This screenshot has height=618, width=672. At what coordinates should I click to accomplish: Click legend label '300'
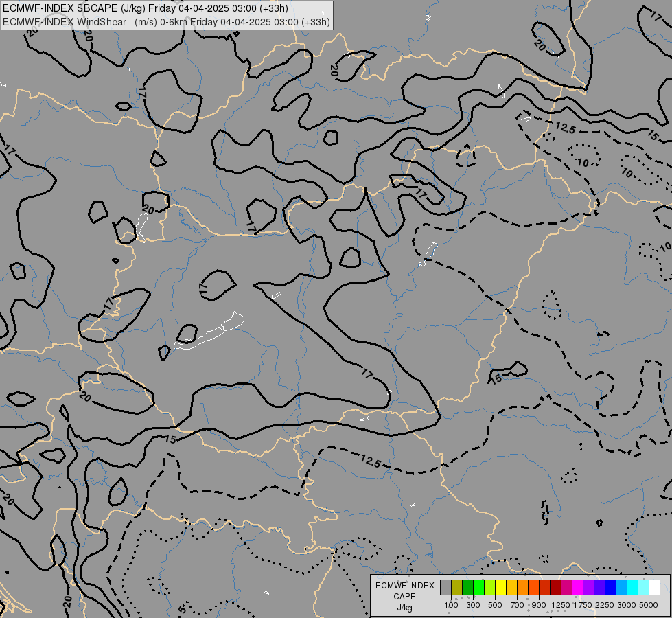[x=473, y=605]
